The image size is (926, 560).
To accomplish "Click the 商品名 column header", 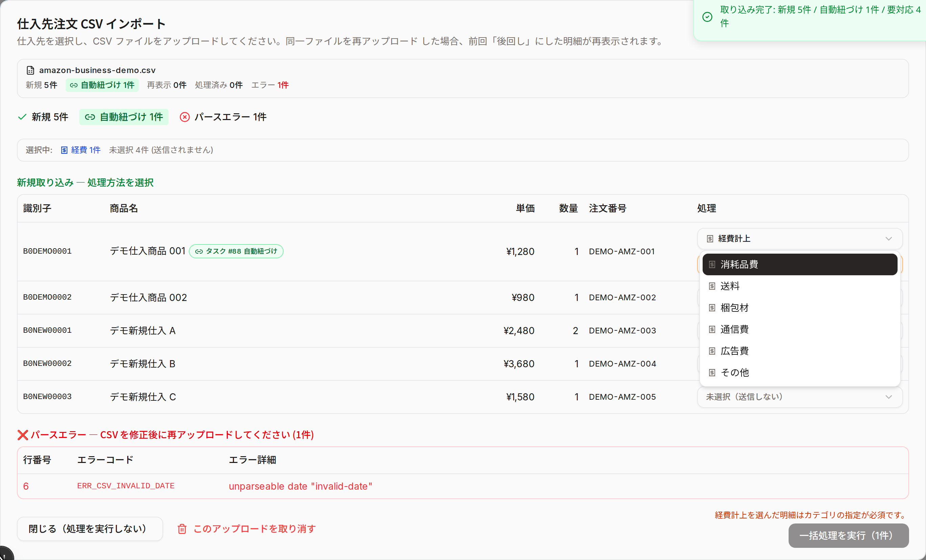I will [x=124, y=208].
